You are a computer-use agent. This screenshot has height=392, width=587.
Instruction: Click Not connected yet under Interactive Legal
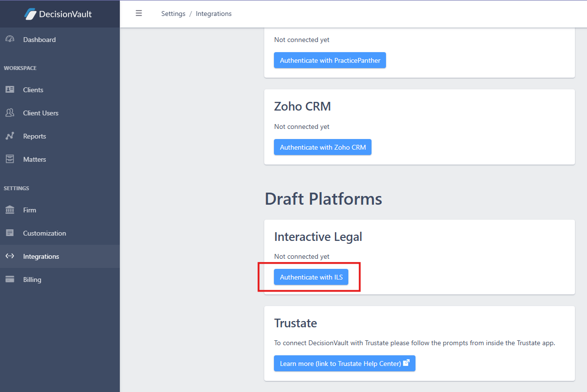pos(302,256)
